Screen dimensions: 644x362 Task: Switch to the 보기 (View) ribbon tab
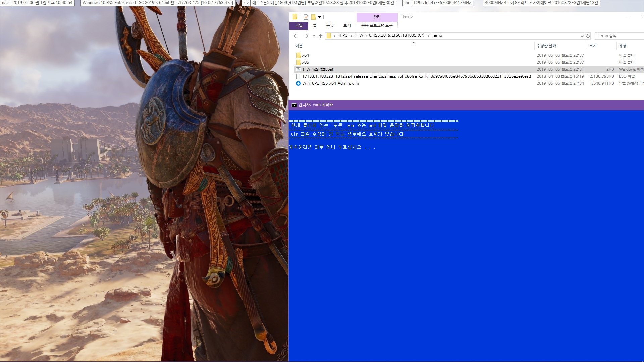347,26
